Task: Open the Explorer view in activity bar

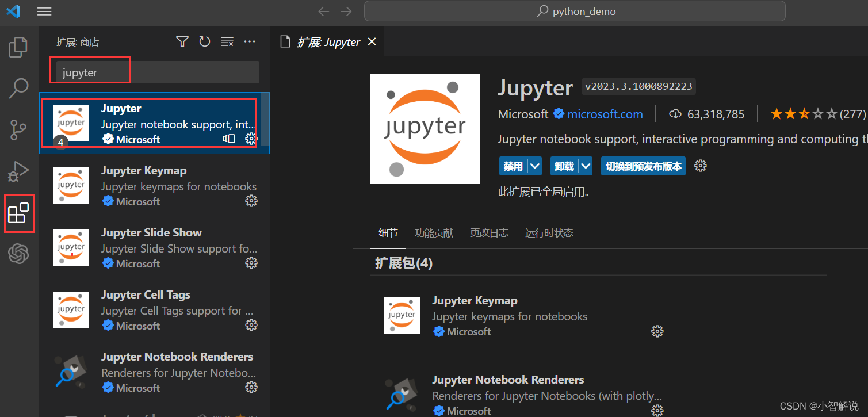Action: (18, 47)
